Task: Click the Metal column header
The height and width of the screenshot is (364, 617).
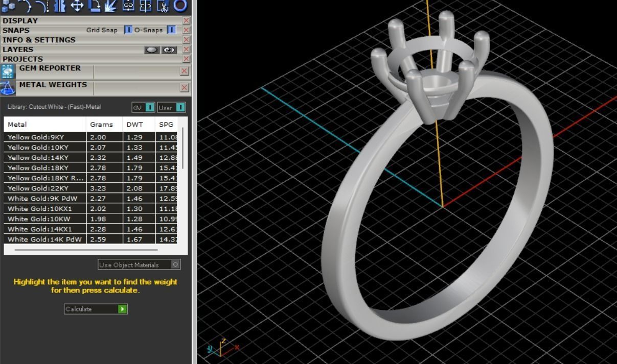Action: click(45, 124)
